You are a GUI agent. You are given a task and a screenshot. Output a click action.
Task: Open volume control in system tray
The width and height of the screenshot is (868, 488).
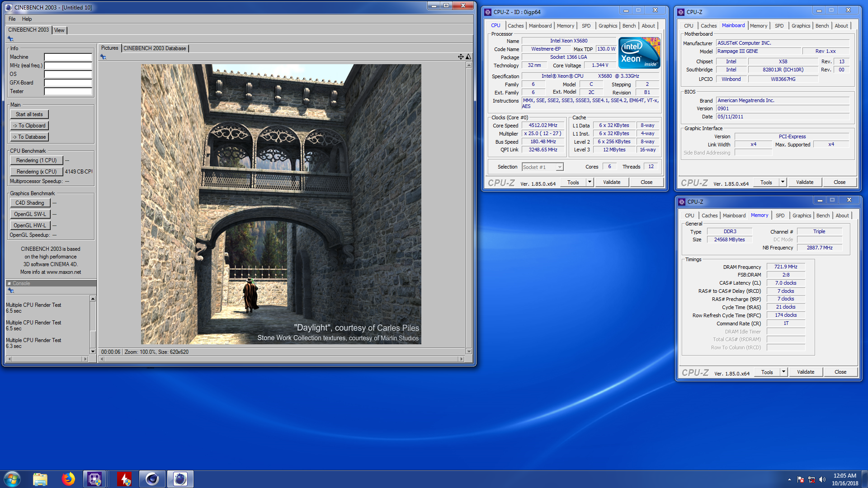coord(822,479)
